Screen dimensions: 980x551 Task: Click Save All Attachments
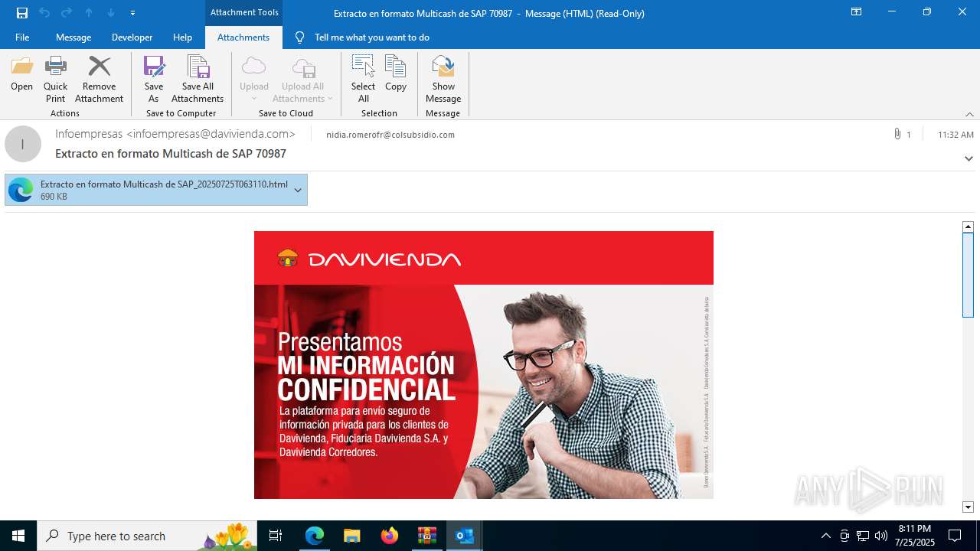pos(198,80)
